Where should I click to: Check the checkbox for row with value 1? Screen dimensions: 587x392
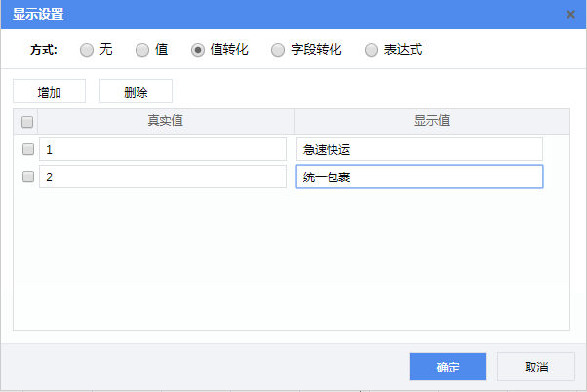click(27, 149)
